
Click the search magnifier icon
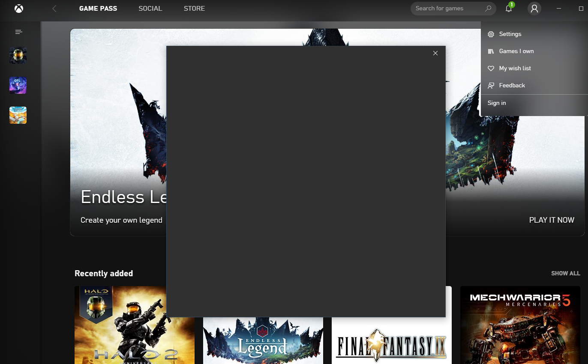[488, 8]
